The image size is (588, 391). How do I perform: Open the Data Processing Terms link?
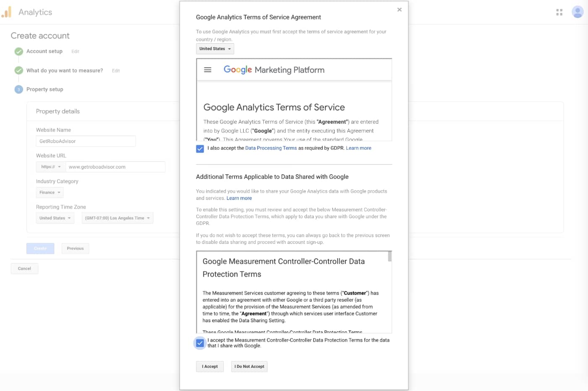(271, 148)
